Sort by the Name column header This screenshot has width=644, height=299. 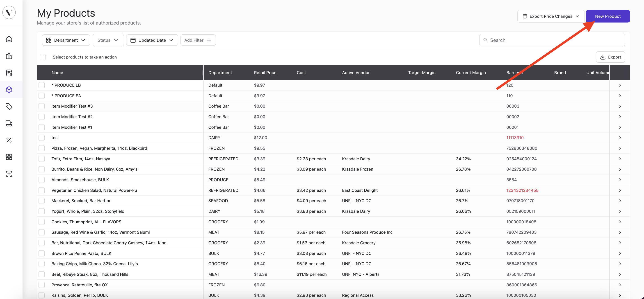(57, 73)
